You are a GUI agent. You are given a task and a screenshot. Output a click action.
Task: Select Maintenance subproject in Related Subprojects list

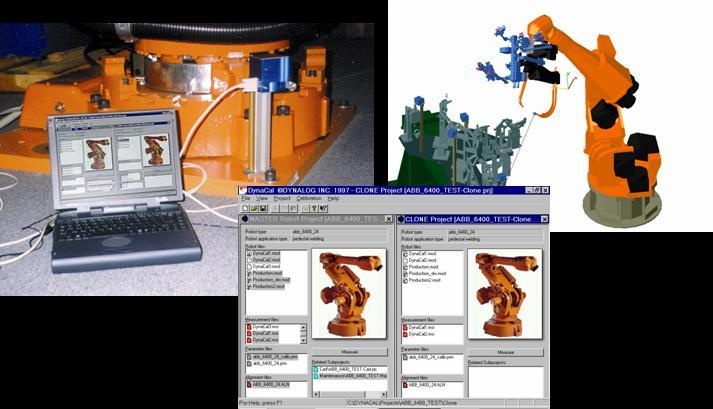tap(350, 376)
